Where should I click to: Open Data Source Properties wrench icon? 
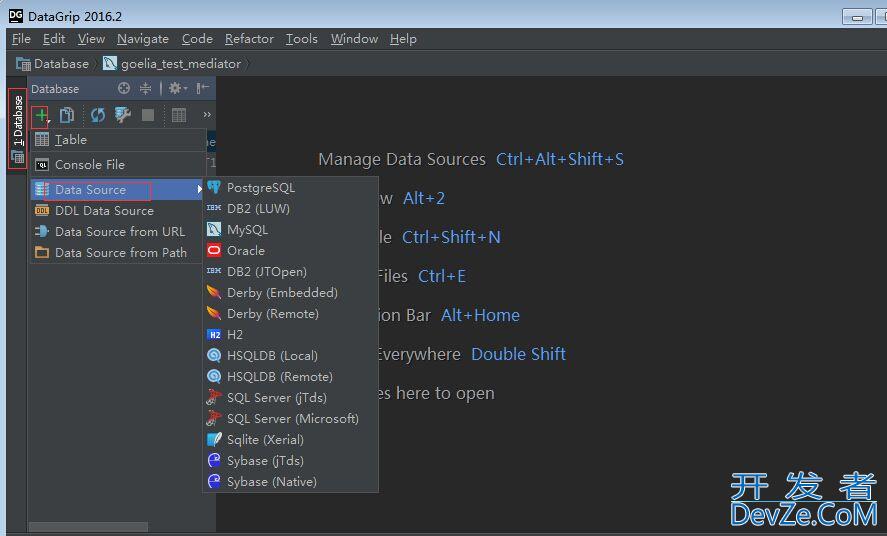coord(123,115)
